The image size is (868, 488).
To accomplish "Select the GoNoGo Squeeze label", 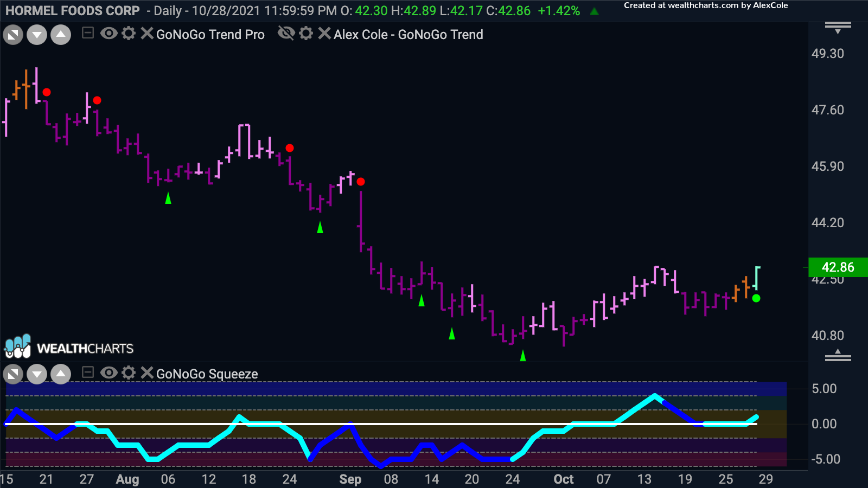I will point(207,374).
